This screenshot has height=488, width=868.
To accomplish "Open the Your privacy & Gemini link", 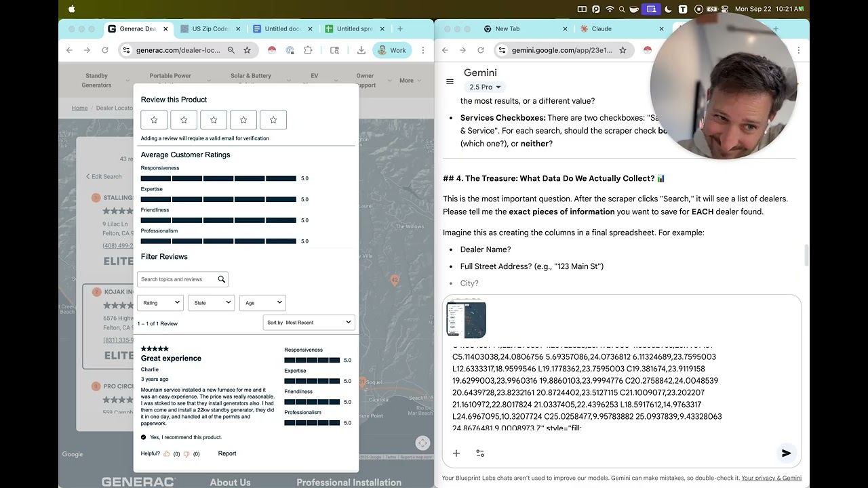I will (771, 478).
